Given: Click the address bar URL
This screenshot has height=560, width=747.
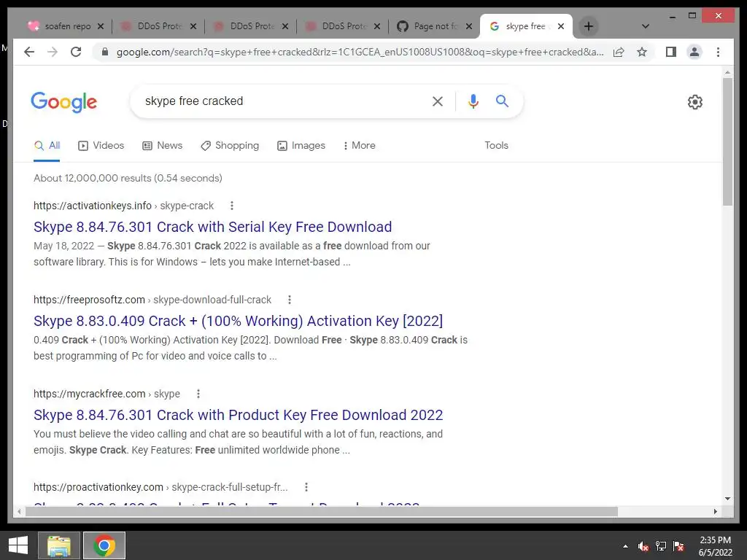Looking at the screenshot, I should pos(360,52).
